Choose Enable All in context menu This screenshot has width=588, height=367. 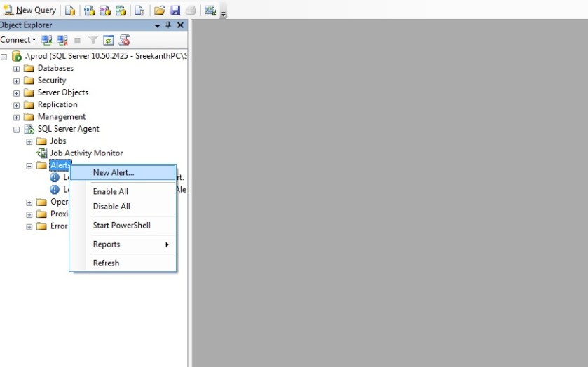(111, 192)
